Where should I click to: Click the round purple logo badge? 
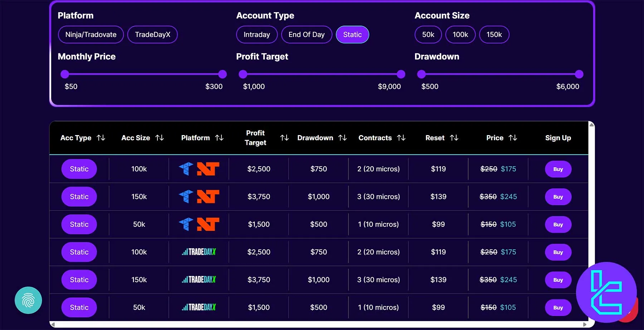606,292
